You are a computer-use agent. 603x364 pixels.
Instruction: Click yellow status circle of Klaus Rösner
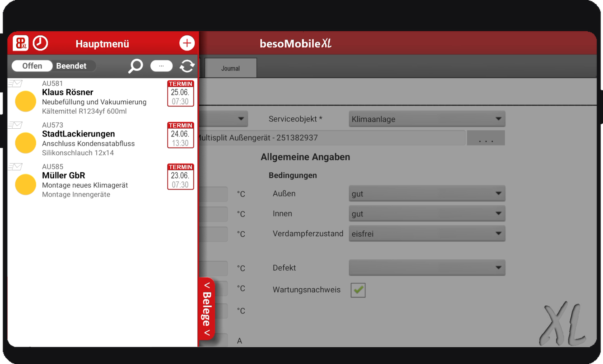pos(25,101)
